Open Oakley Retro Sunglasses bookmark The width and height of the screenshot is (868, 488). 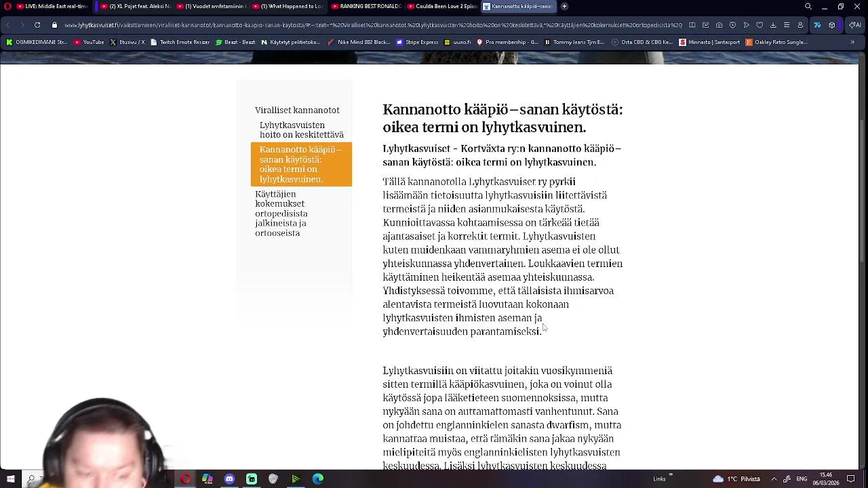(776, 42)
